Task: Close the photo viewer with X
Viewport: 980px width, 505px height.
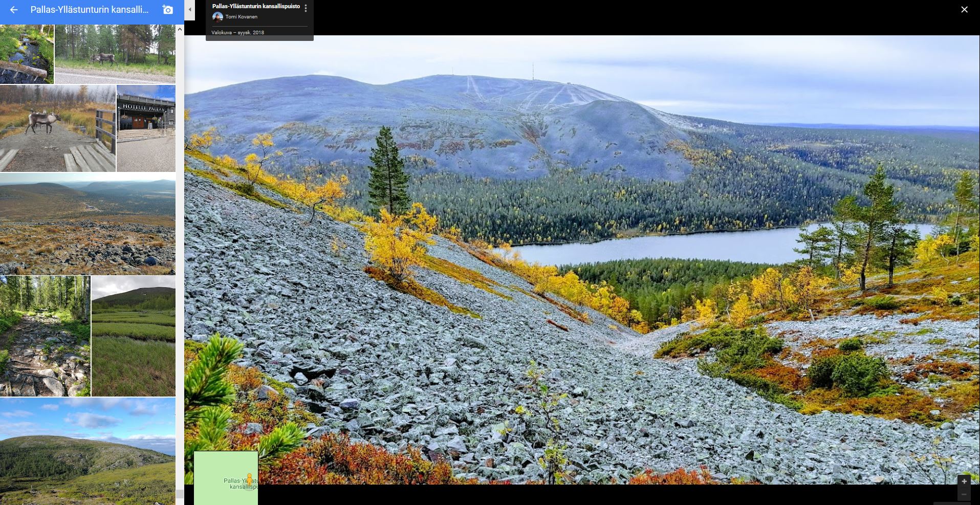Action: [964, 10]
